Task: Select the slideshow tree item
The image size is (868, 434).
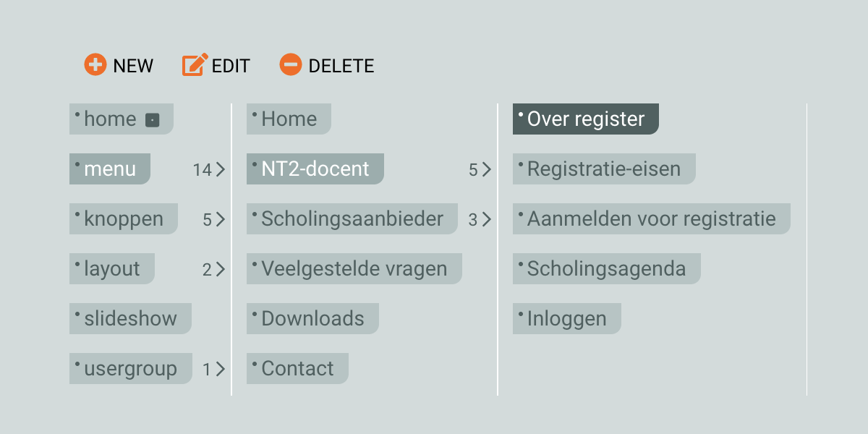Action: click(x=130, y=318)
